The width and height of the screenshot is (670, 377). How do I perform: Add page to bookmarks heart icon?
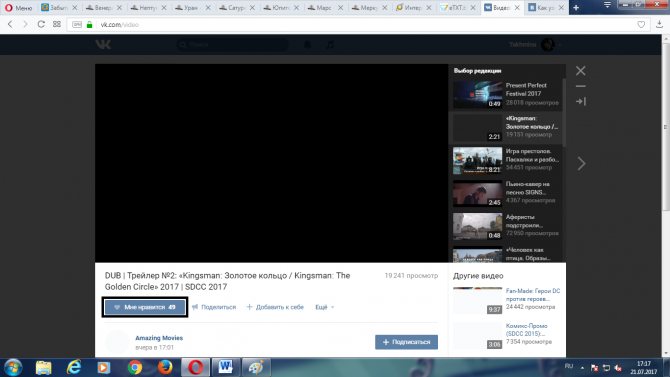click(x=641, y=25)
